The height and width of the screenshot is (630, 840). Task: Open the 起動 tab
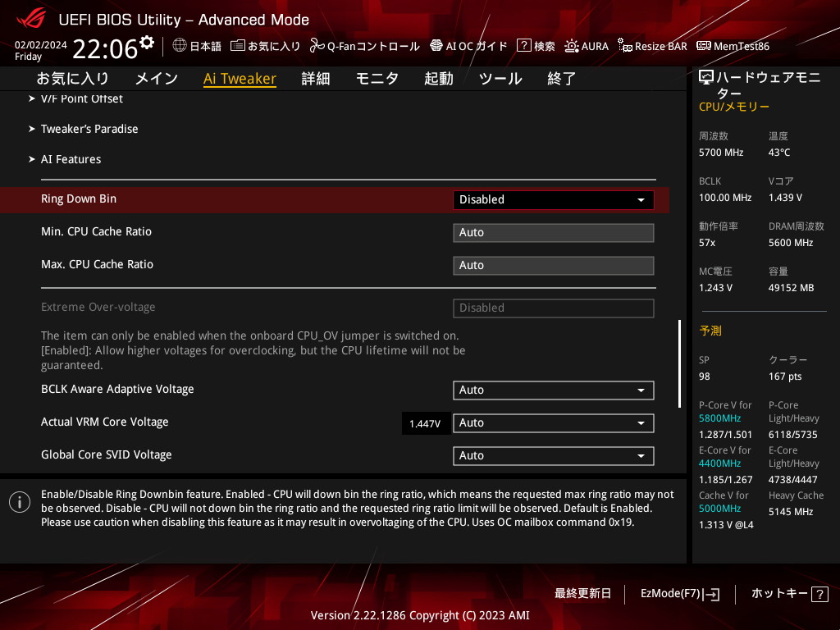439,78
